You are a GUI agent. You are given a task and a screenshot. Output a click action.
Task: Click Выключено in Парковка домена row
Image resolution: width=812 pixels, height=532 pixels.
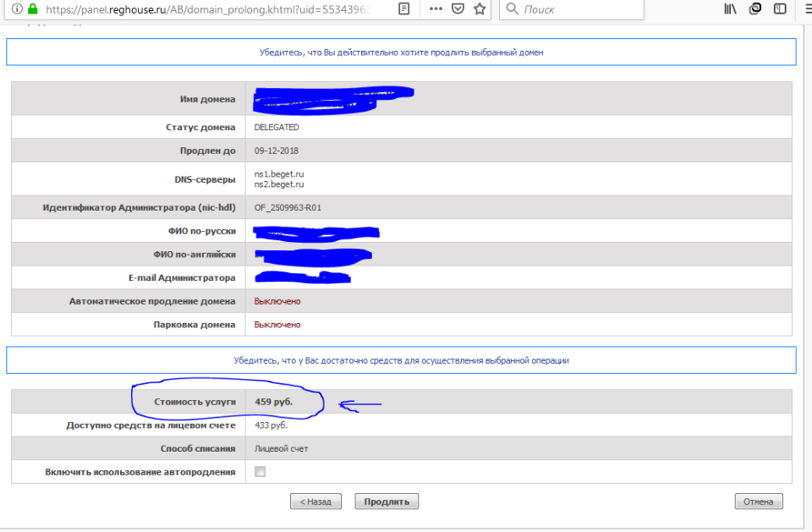pos(277,325)
